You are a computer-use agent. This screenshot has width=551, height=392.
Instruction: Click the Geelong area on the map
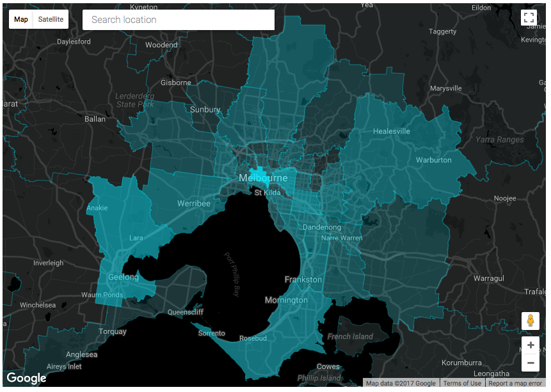click(x=122, y=277)
